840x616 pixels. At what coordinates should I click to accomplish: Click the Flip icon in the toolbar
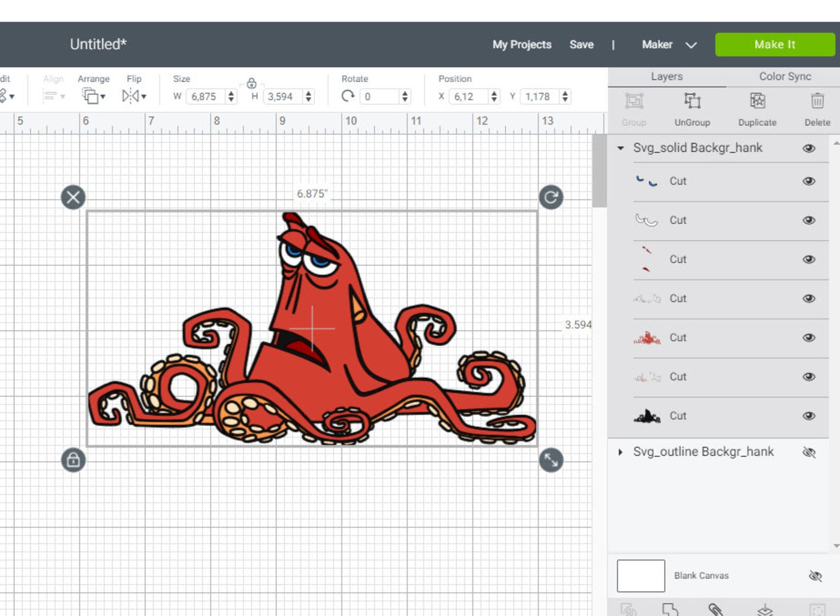(x=130, y=96)
